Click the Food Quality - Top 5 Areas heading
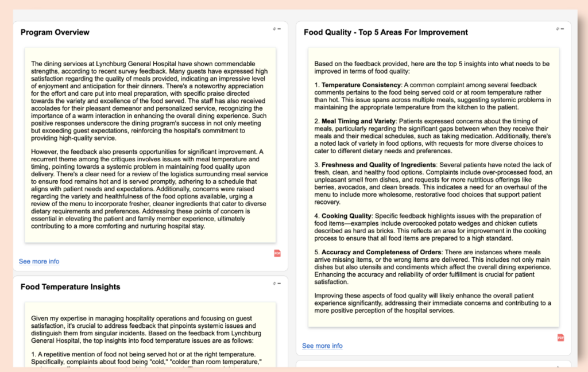 point(385,32)
